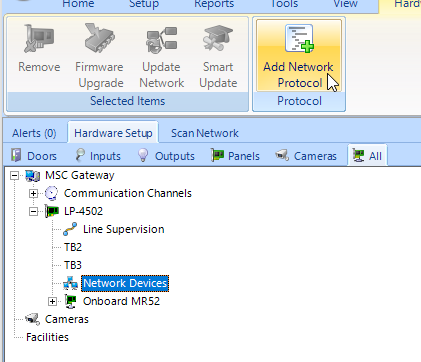The height and width of the screenshot is (362, 421).
Task: Click the MSC Gateway computer icon
Action: [33, 176]
